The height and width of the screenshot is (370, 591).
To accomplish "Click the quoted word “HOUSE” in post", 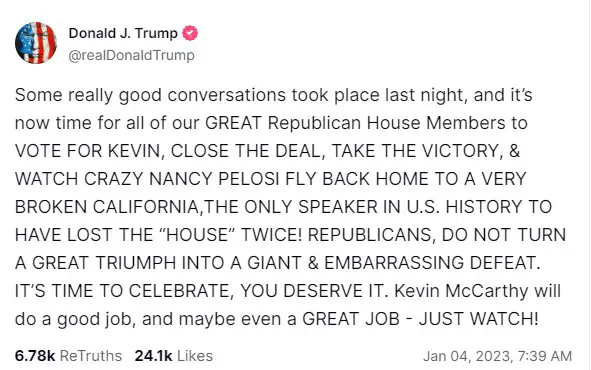I will click(x=197, y=235).
